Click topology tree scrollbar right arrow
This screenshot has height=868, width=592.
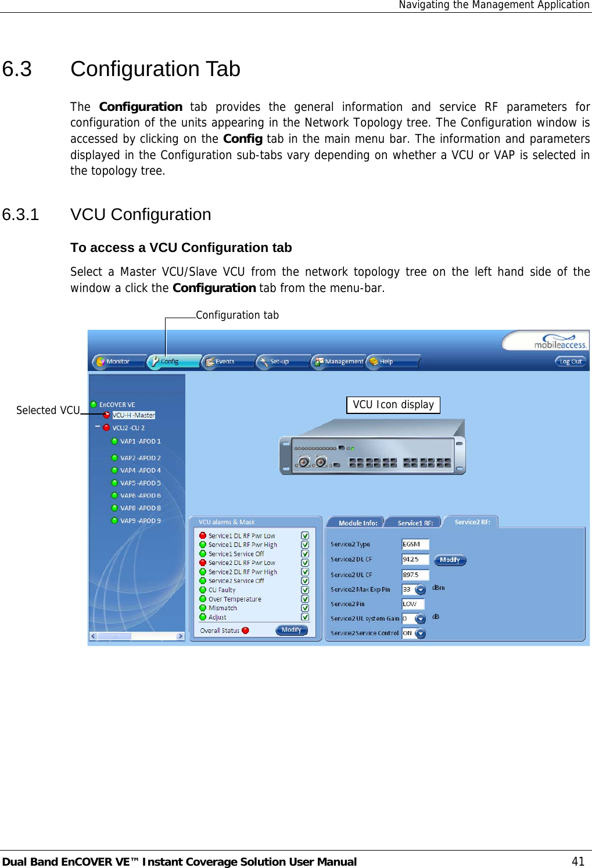tap(181, 636)
